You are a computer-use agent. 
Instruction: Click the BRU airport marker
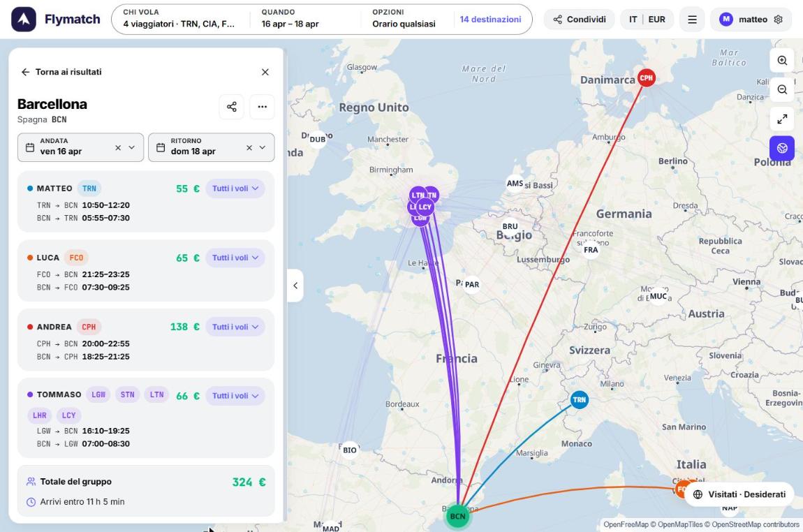point(510,226)
